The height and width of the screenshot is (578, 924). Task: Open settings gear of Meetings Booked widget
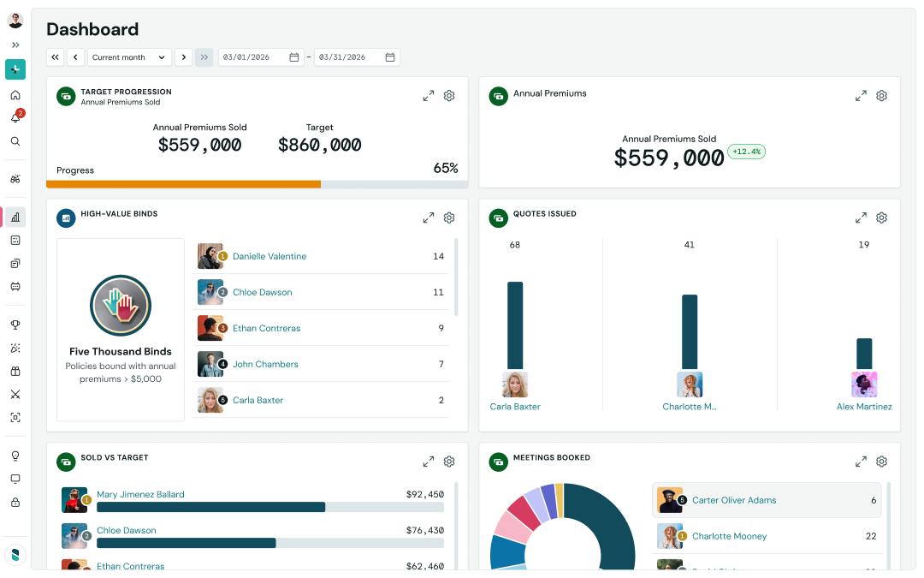point(881,462)
